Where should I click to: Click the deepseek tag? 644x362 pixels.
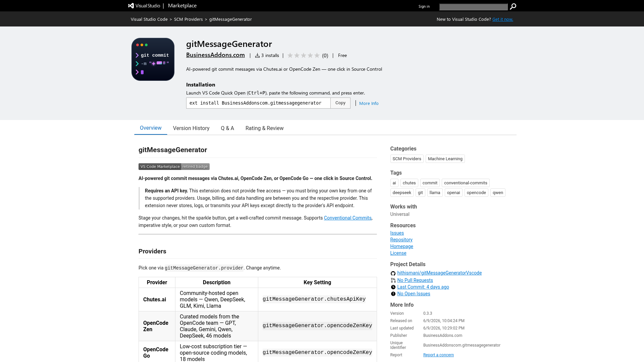tap(402, 193)
